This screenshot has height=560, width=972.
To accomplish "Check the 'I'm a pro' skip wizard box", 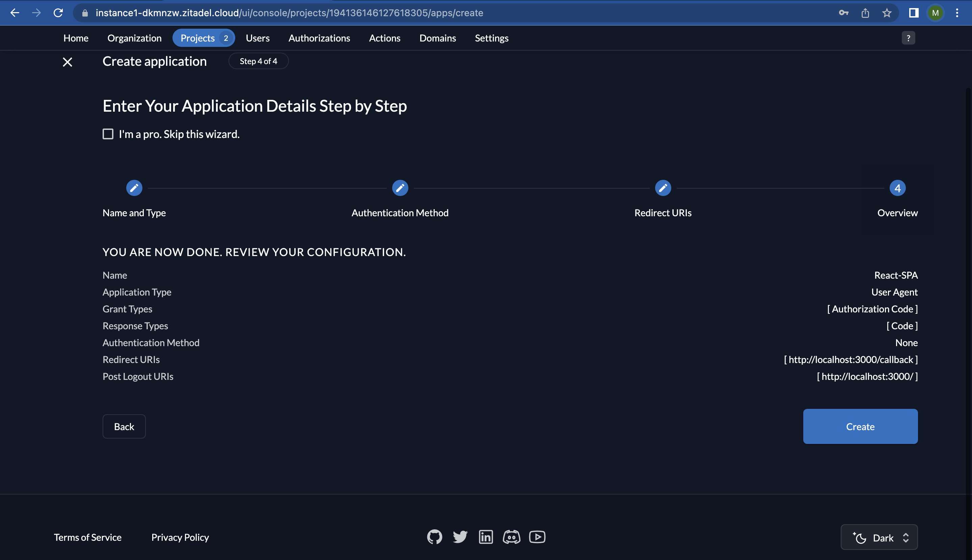I will click(x=108, y=134).
